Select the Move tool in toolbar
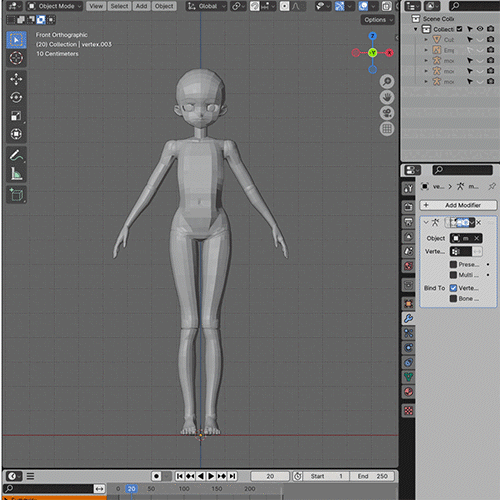Screen dimensions: 500x500 pos(16,79)
